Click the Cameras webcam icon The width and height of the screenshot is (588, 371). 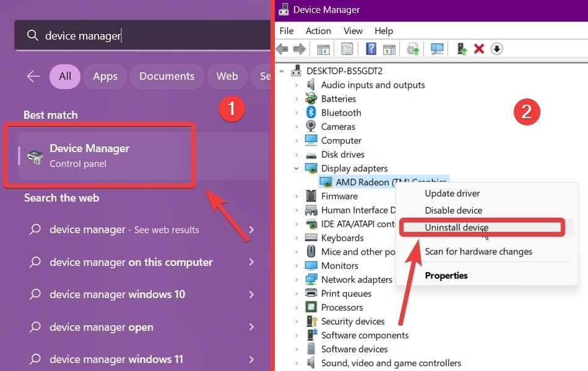pyautogui.click(x=311, y=126)
